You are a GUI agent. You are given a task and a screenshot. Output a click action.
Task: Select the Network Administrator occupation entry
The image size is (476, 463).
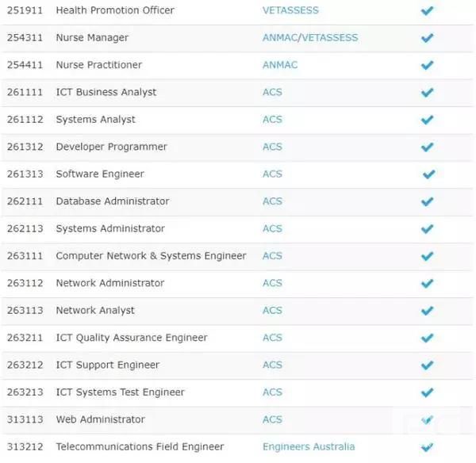(236, 284)
